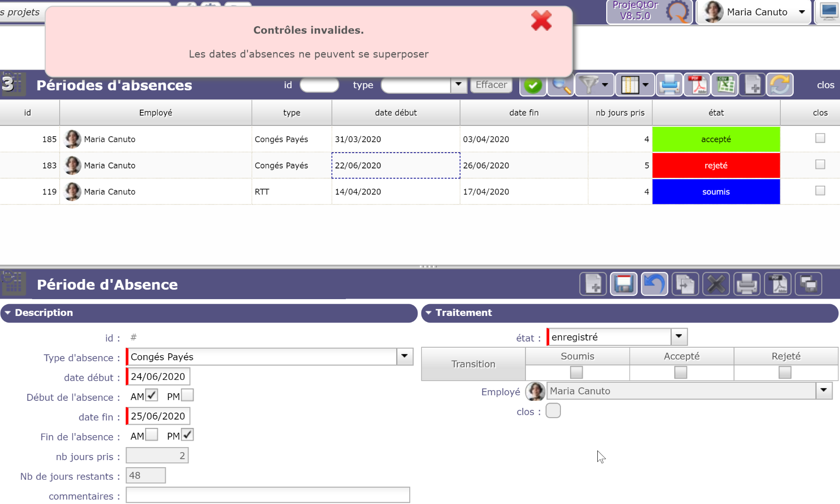Image resolution: width=840 pixels, height=504 pixels.
Task: Collapse the Description section
Action: [8, 313]
